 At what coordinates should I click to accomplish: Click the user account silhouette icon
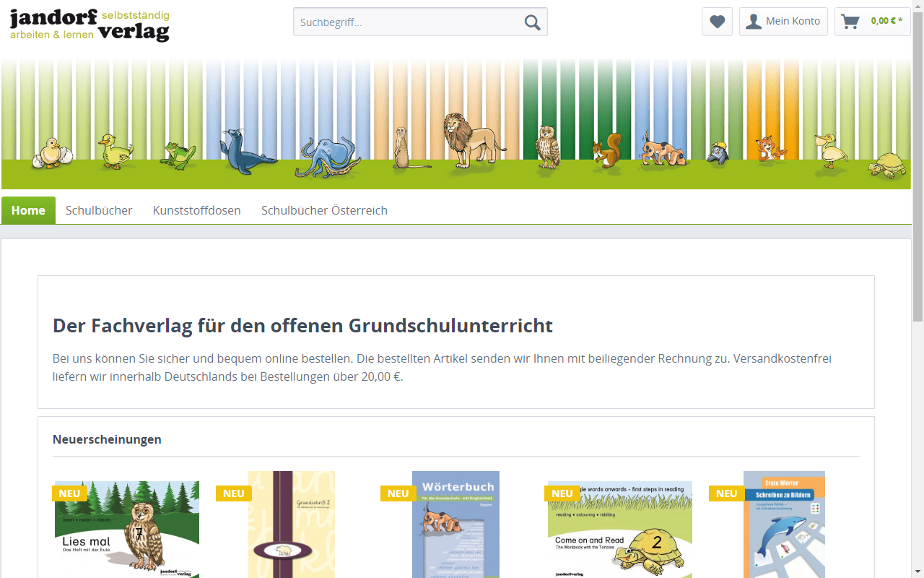click(x=753, y=22)
